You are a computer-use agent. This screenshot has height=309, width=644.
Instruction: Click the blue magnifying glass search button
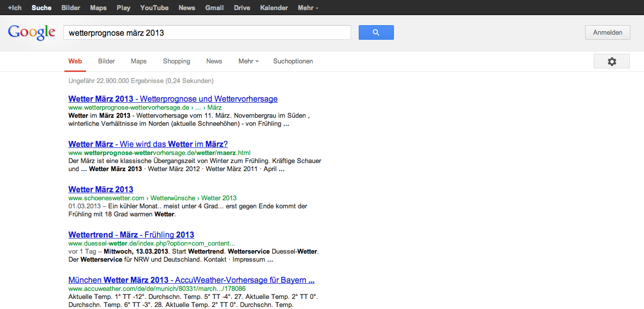click(x=376, y=33)
